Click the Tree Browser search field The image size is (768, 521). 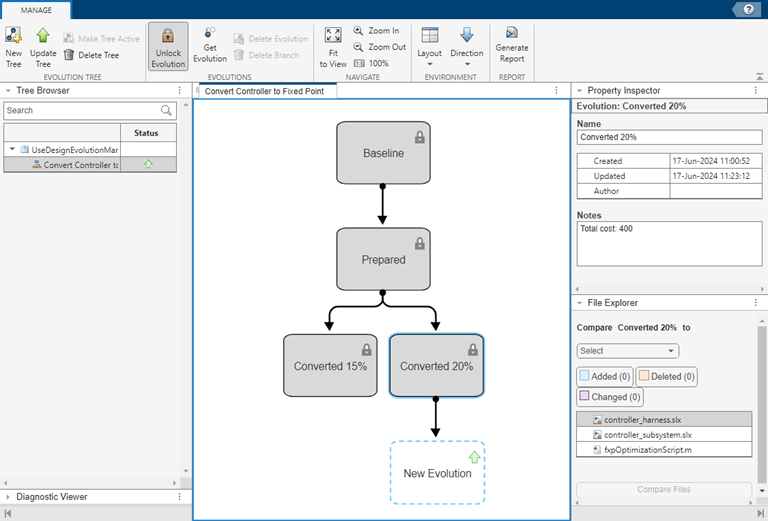(x=82, y=110)
